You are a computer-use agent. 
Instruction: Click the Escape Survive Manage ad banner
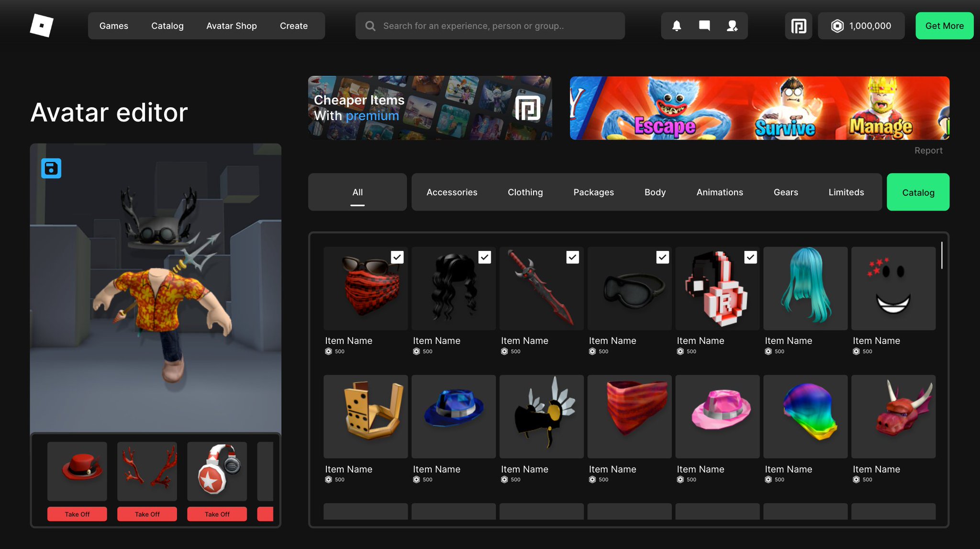click(759, 108)
